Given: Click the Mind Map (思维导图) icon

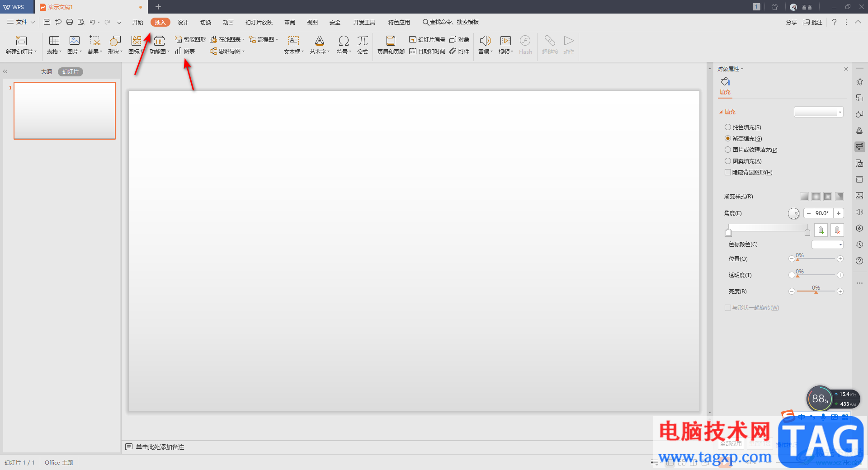Looking at the screenshot, I should tap(213, 52).
